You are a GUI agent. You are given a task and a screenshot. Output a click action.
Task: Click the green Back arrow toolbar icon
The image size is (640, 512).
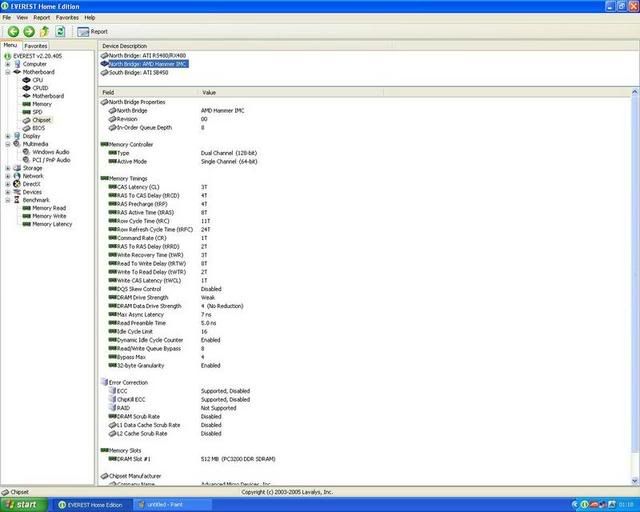pyautogui.click(x=13, y=32)
